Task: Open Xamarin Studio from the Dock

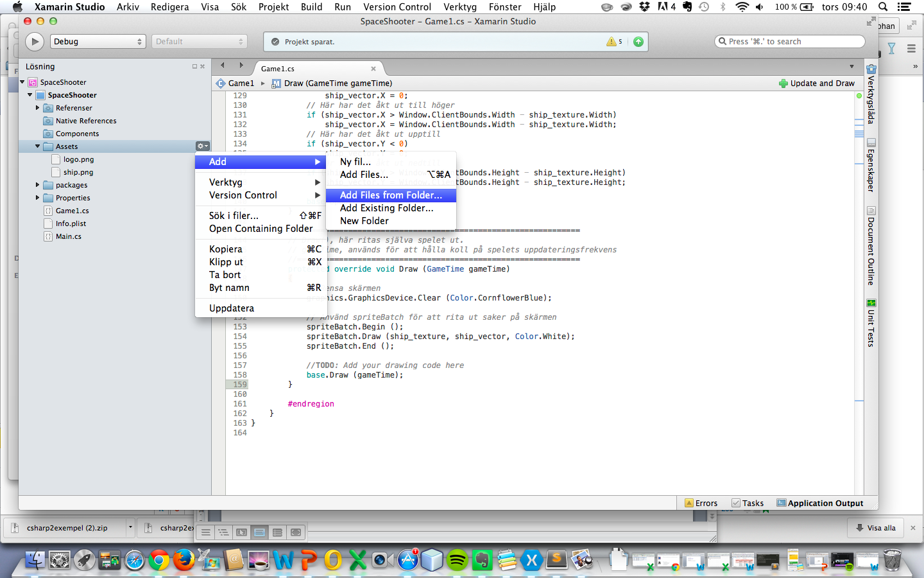Action: pyautogui.click(x=531, y=560)
